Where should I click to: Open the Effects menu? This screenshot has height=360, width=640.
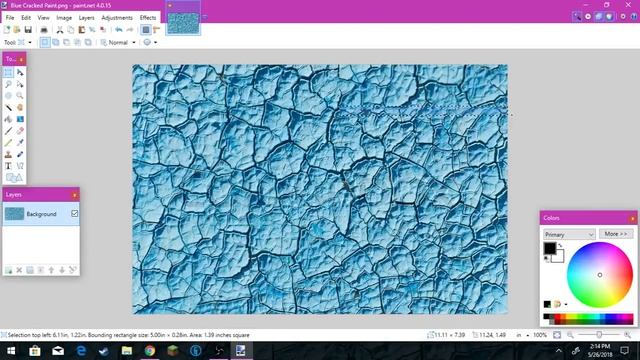click(x=148, y=18)
